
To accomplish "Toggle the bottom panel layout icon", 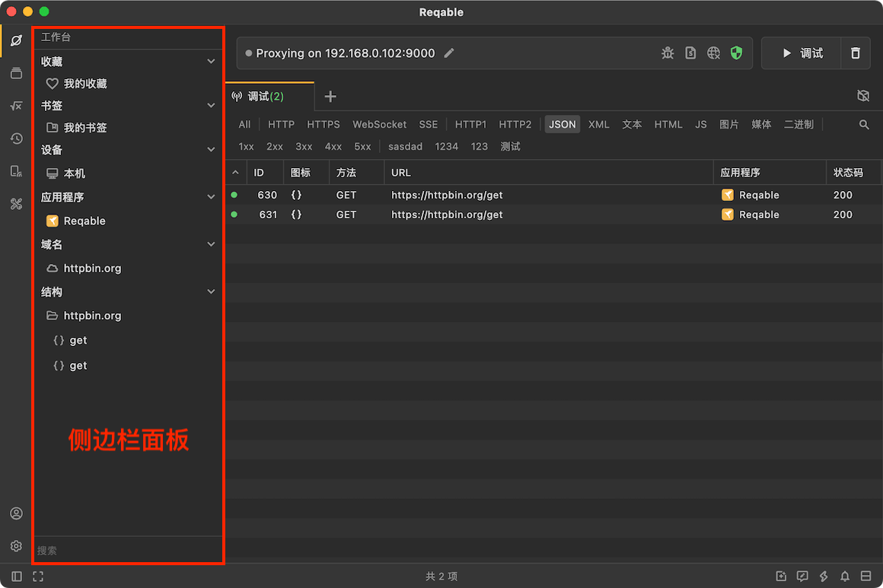I will coord(866,576).
